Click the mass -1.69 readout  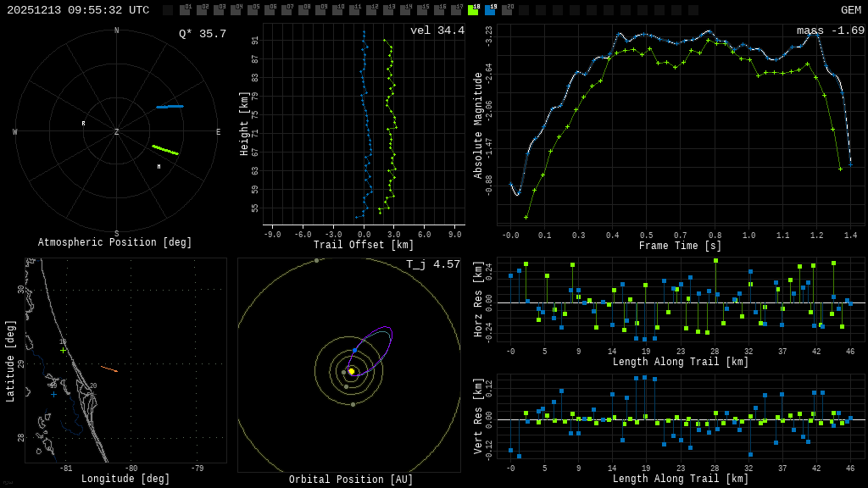coord(830,31)
